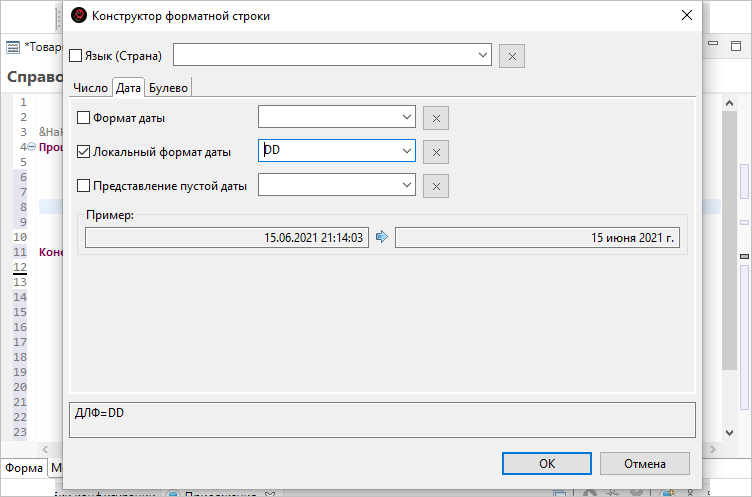Click the editor's vertical scrollbar up arrow
The image size is (752, 497).
[x=729, y=103]
